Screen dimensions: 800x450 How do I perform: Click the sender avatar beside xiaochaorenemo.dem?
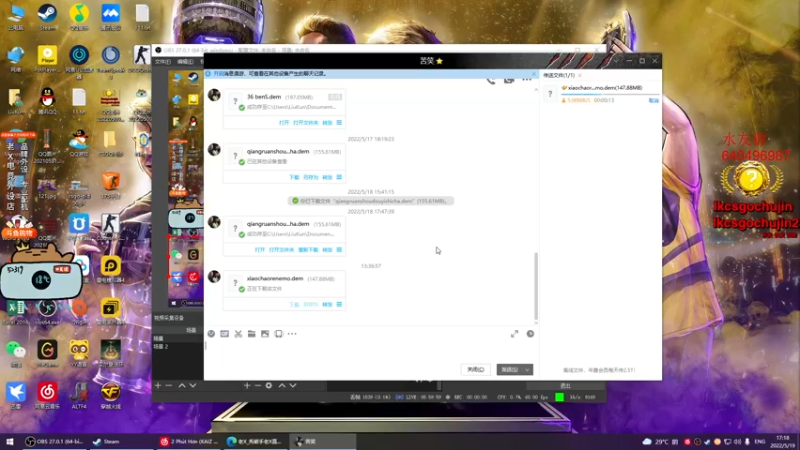(x=214, y=277)
